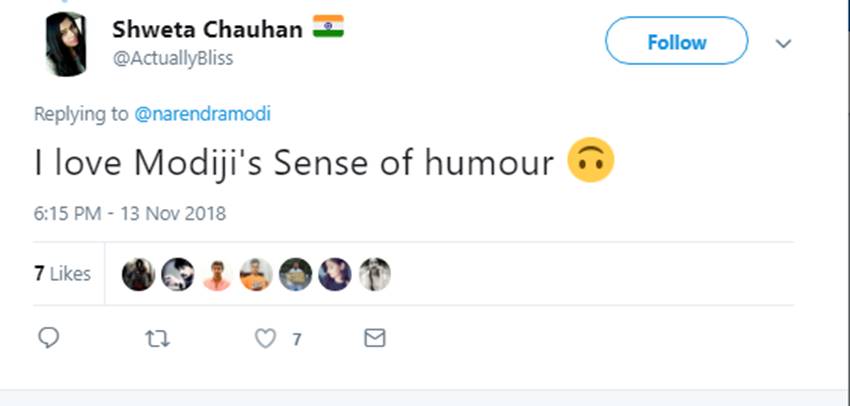Screen dimensions: 850x406
Task: Like the tweet with the heart icon
Action: click(x=265, y=339)
